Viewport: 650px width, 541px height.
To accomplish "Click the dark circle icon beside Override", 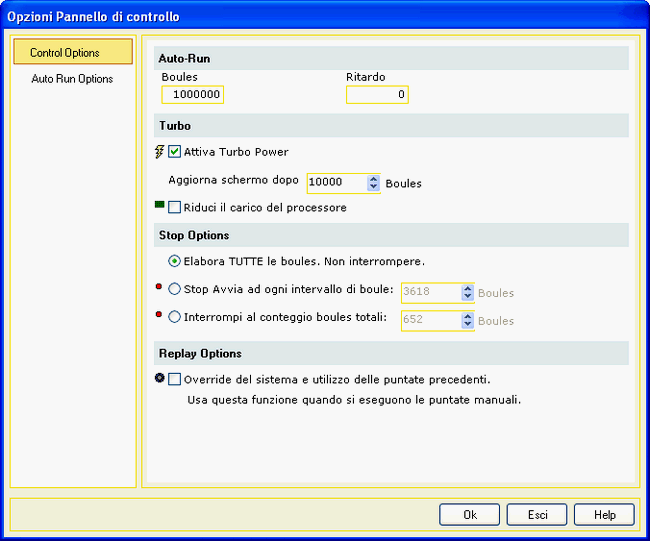I will [160, 378].
